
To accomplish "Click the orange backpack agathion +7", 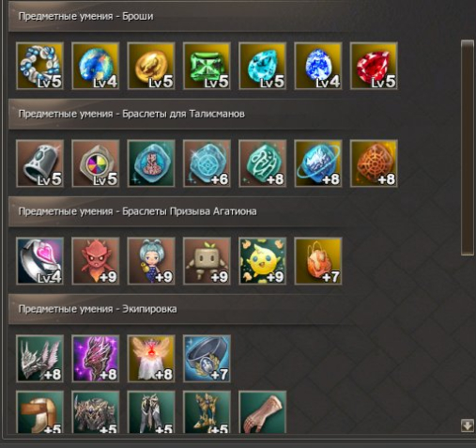I will point(318,261).
